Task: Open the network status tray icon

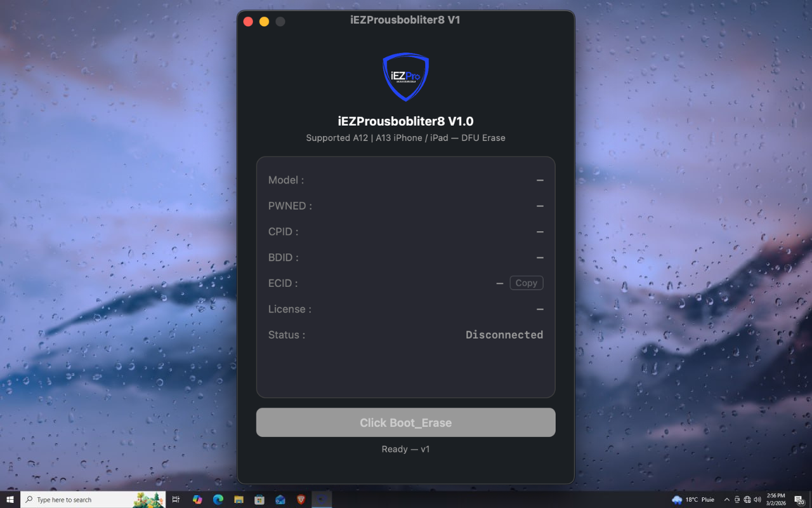Action: [x=747, y=500]
